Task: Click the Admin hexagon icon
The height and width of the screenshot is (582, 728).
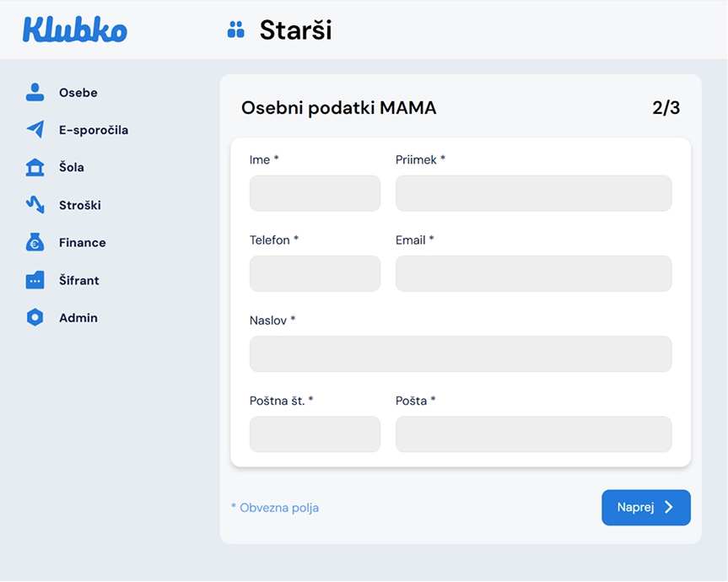Action: (x=35, y=318)
